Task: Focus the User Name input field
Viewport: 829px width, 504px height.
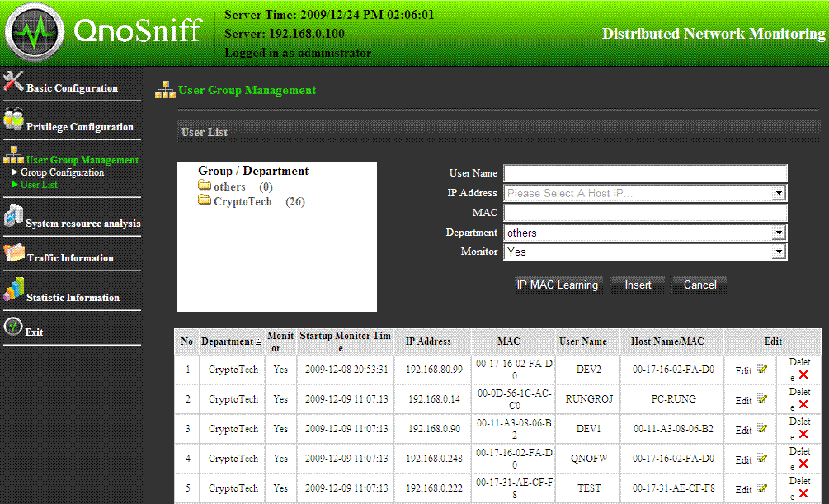Action: tap(645, 173)
